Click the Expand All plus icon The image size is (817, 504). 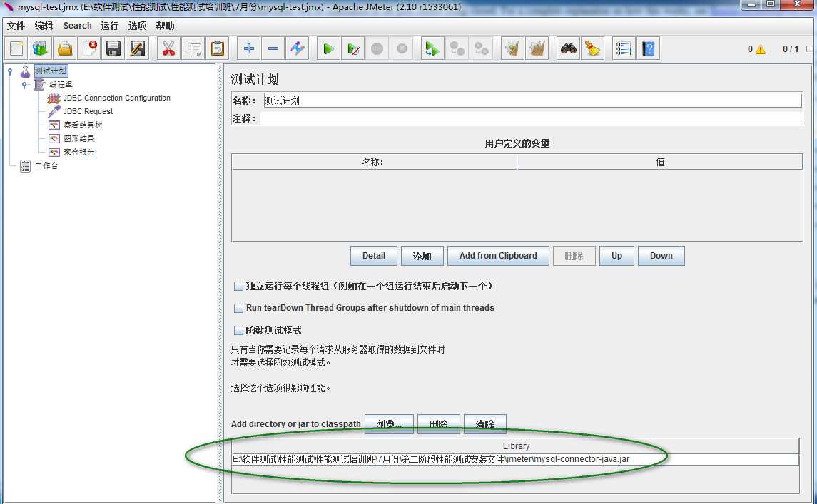(x=248, y=49)
